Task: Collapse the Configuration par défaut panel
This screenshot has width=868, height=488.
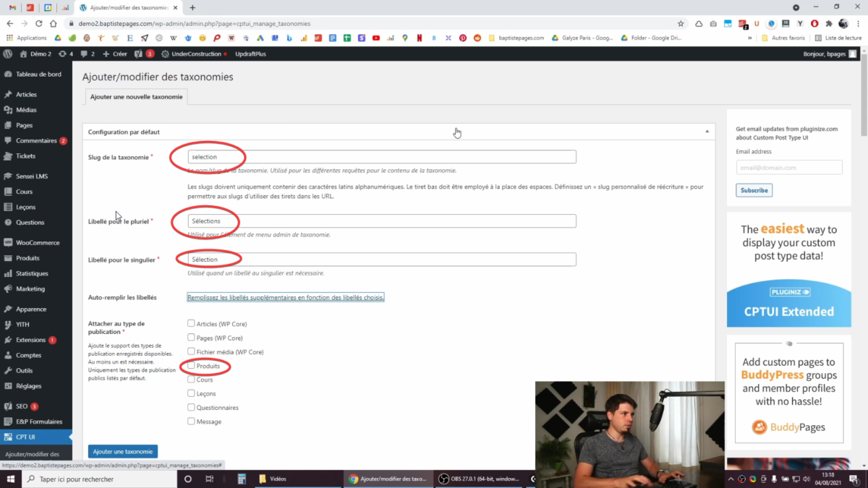Action: pos(707,132)
